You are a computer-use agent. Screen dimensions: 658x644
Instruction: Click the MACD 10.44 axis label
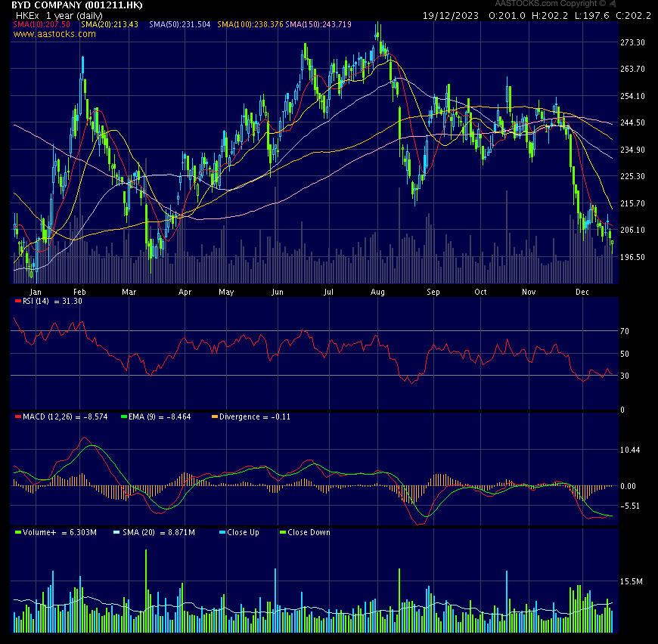coord(630,450)
